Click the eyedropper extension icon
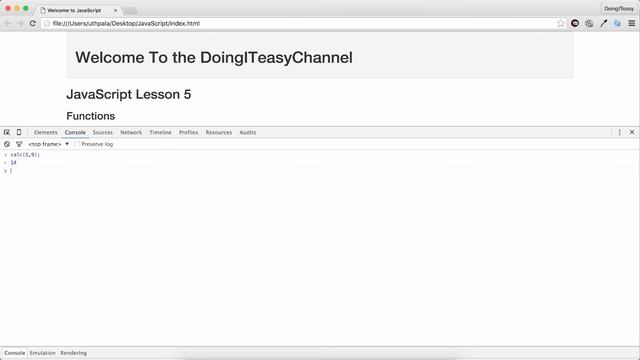Viewport: 640px width, 360px height. click(x=604, y=23)
